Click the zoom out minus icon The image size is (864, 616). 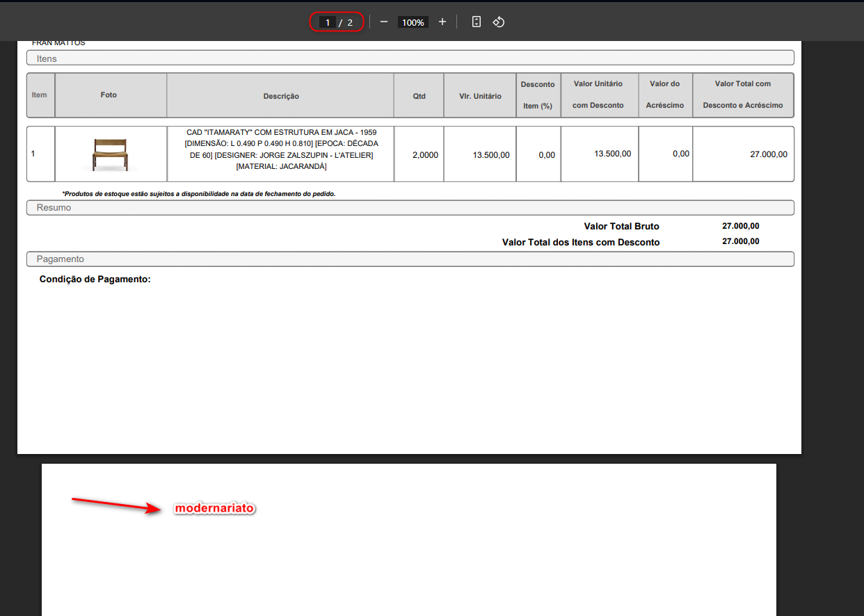click(x=383, y=22)
